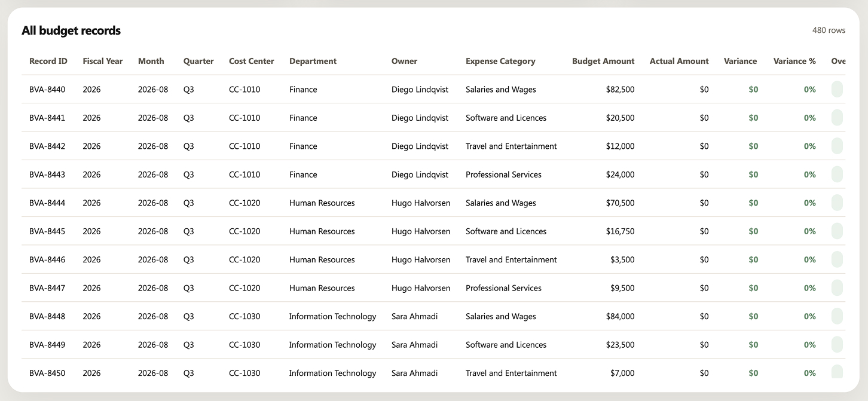This screenshot has height=401, width=868.
Task: Click the Department column header
Action: click(x=313, y=61)
